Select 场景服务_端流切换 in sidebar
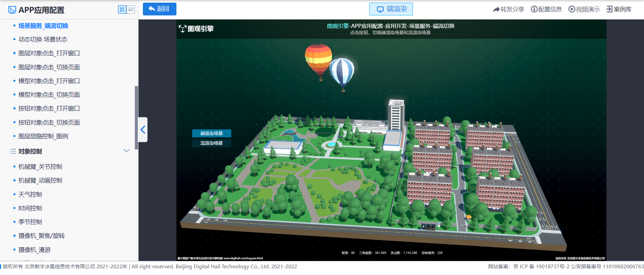This screenshot has height=275, width=644. pos(43,26)
